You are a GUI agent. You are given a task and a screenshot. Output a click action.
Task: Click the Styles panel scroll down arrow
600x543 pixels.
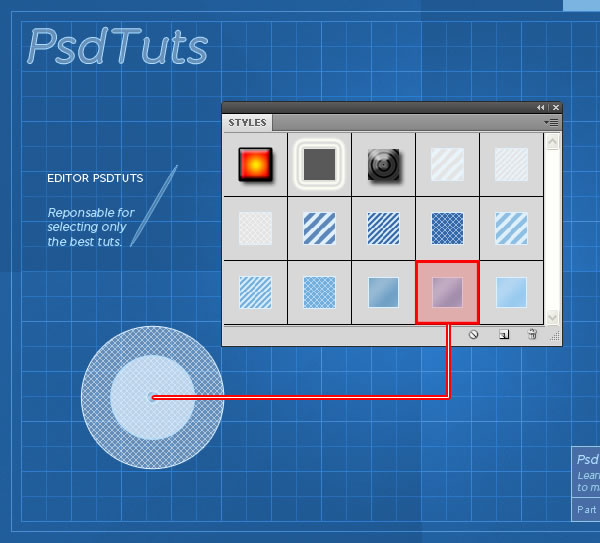point(552,317)
